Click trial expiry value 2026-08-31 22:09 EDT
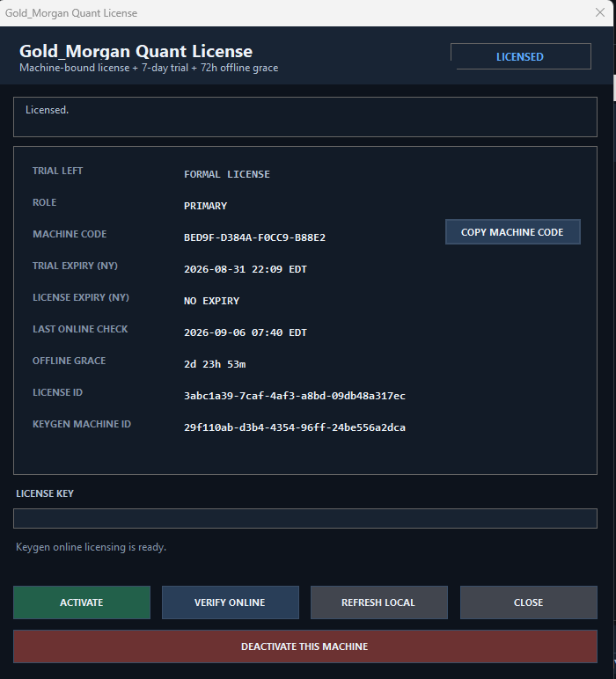 click(246, 269)
